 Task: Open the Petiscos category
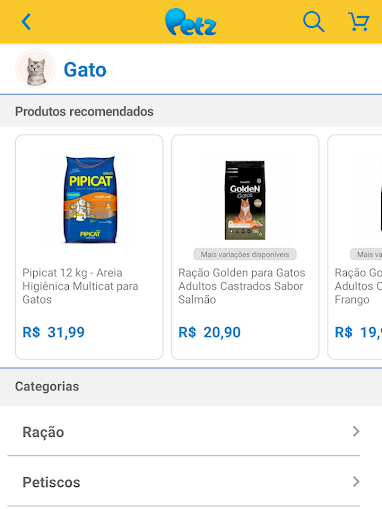tap(184, 482)
